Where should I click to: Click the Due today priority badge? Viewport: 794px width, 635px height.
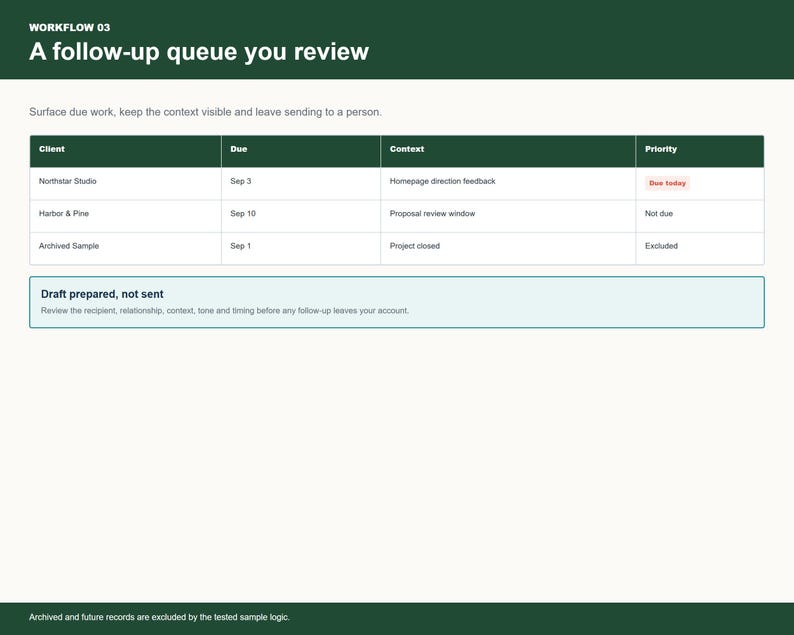(x=667, y=183)
